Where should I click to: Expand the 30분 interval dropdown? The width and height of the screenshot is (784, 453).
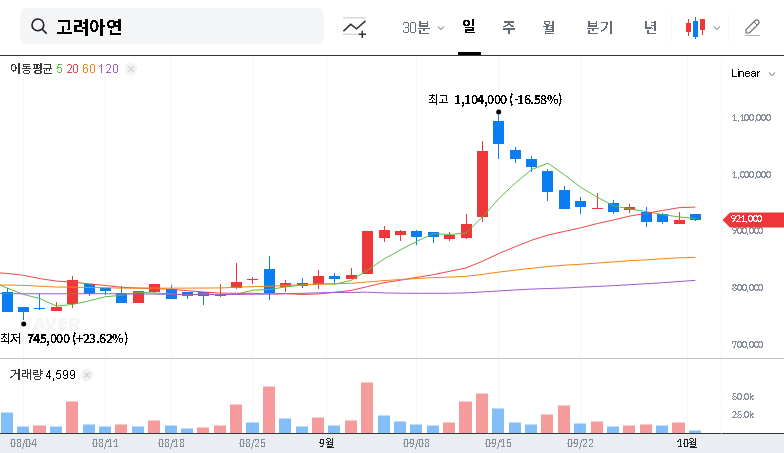pos(423,28)
